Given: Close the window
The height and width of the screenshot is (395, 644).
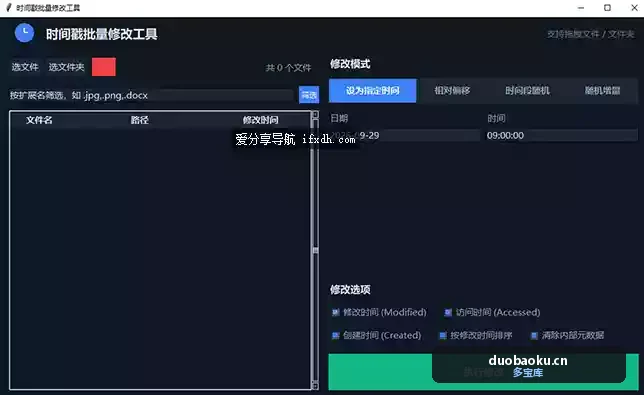Looking at the screenshot, I should pos(634,8).
